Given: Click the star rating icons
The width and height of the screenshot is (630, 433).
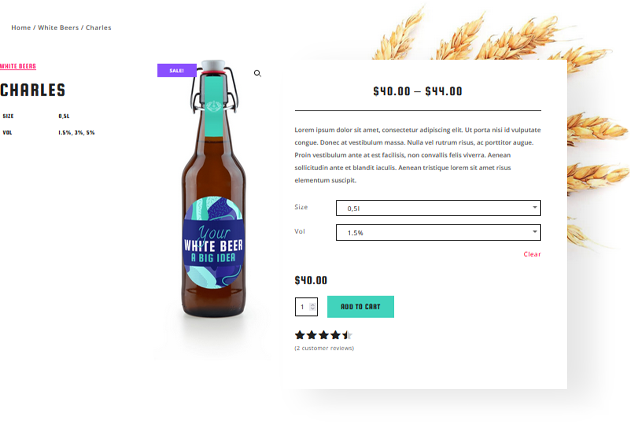Looking at the screenshot, I should (x=323, y=335).
